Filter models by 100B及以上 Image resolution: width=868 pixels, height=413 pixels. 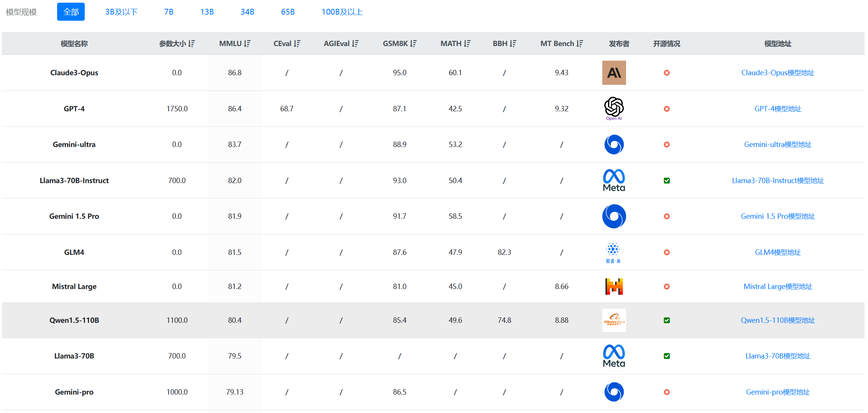(342, 12)
